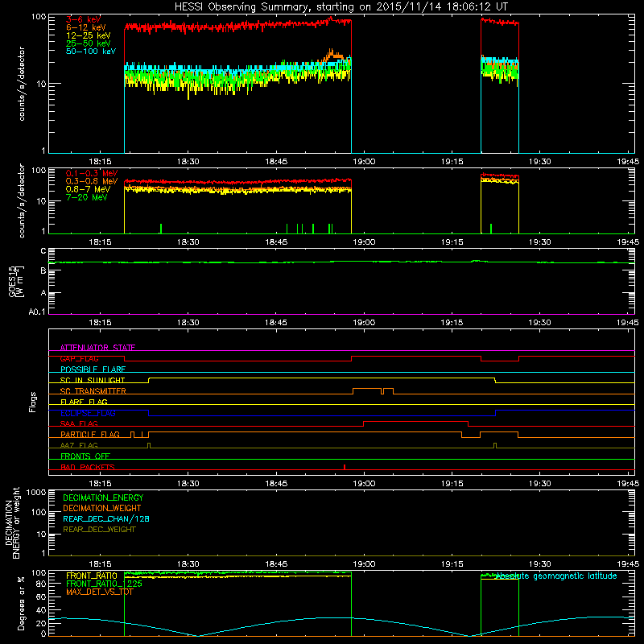Select the GAP_FLAG label
The image size is (644, 644).
[x=79, y=358]
